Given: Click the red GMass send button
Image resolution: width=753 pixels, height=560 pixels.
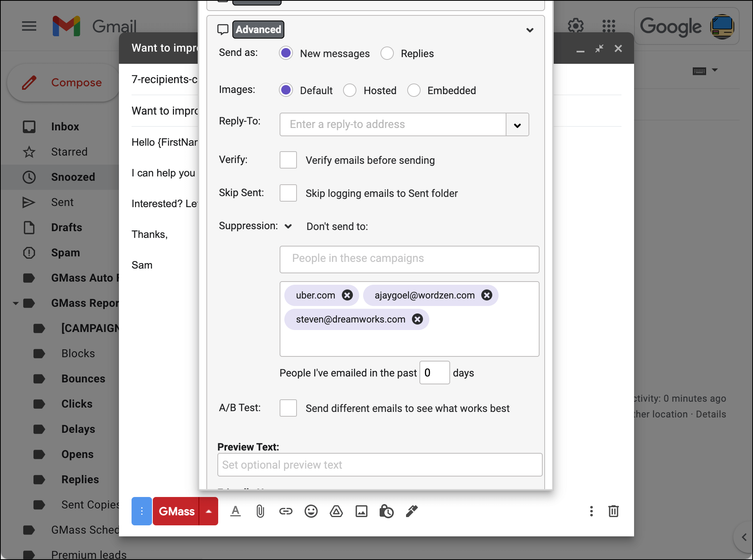Looking at the screenshot, I should [176, 511].
